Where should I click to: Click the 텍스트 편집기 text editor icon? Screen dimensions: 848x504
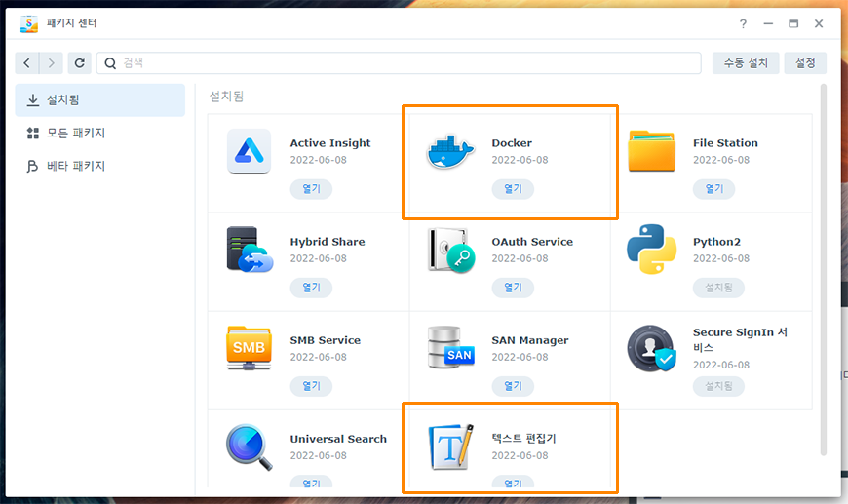click(451, 447)
